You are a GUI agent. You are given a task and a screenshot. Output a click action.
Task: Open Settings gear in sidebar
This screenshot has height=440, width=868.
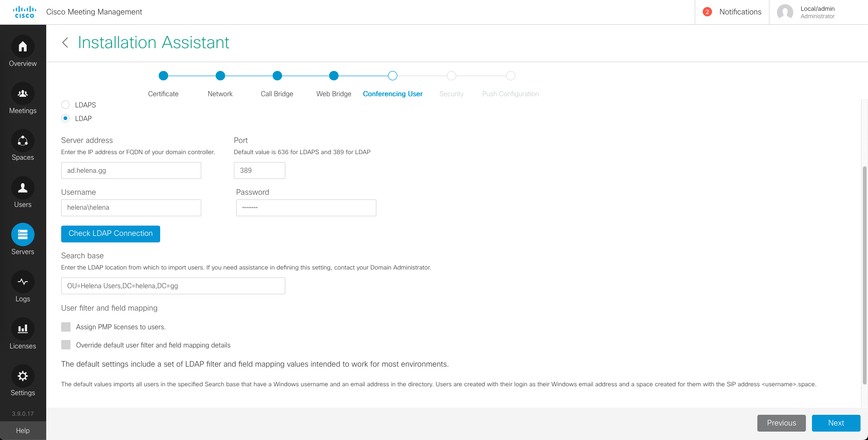click(x=22, y=376)
